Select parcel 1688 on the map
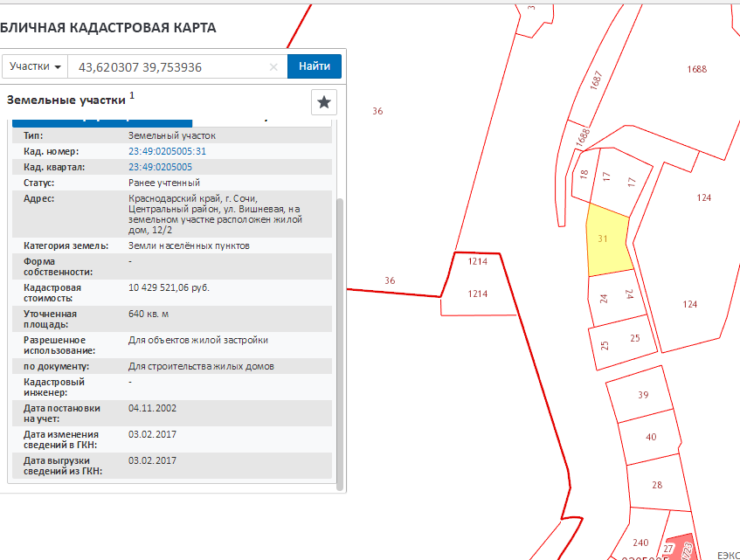Image resolution: width=740 pixels, height=560 pixels. point(696,70)
